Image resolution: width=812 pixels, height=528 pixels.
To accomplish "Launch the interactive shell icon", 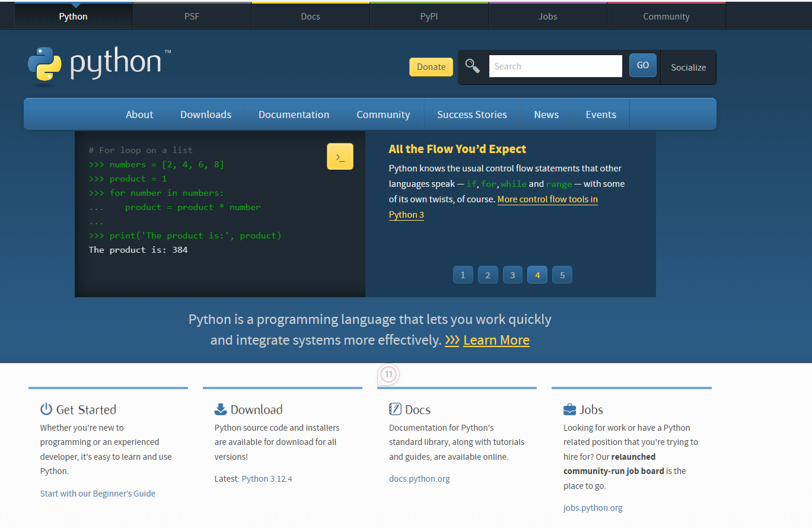I will coord(340,157).
